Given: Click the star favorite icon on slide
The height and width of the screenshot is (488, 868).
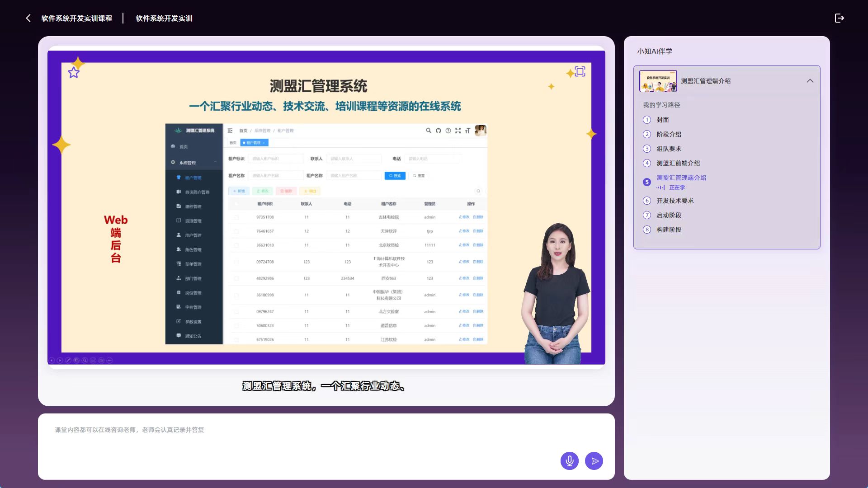Looking at the screenshot, I should click(74, 72).
